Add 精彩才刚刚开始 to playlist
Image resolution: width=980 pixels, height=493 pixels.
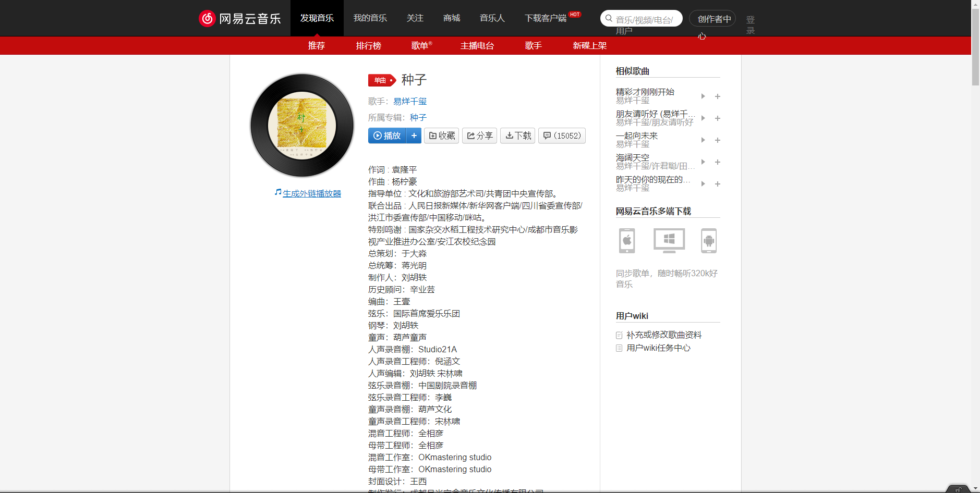(x=718, y=96)
